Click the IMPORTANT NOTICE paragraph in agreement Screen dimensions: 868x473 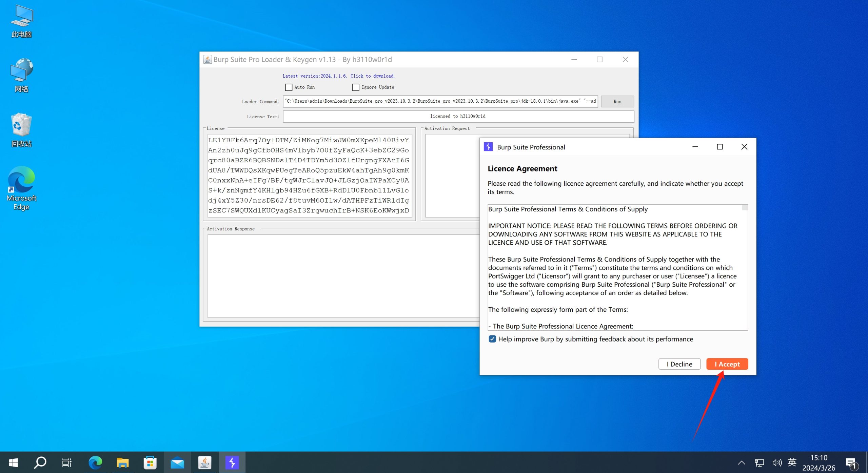point(613,234)
